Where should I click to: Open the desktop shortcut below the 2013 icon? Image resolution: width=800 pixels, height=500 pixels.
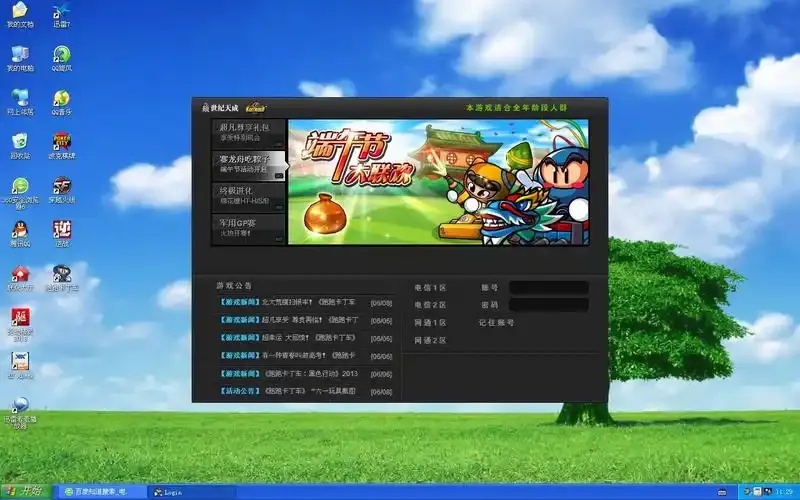20,365
